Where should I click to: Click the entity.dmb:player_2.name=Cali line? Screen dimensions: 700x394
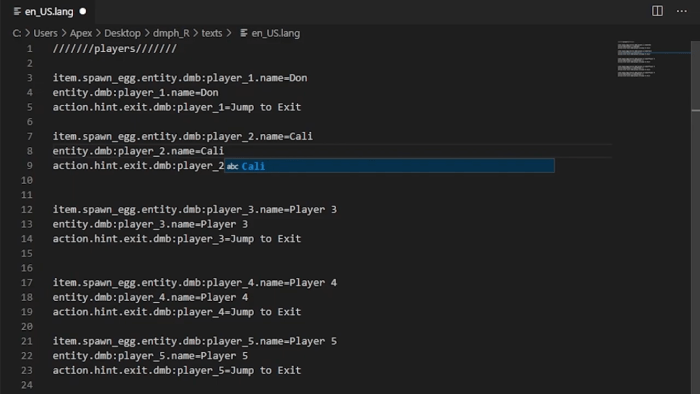tap(138, 151)
